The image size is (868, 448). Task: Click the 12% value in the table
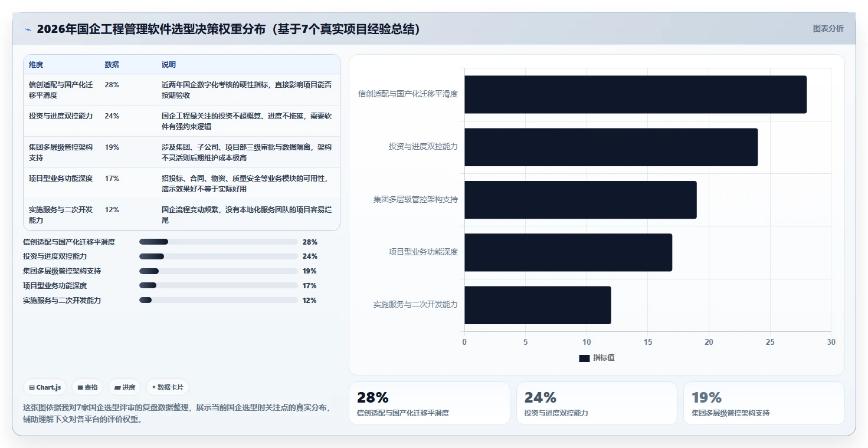coord(112,210)
